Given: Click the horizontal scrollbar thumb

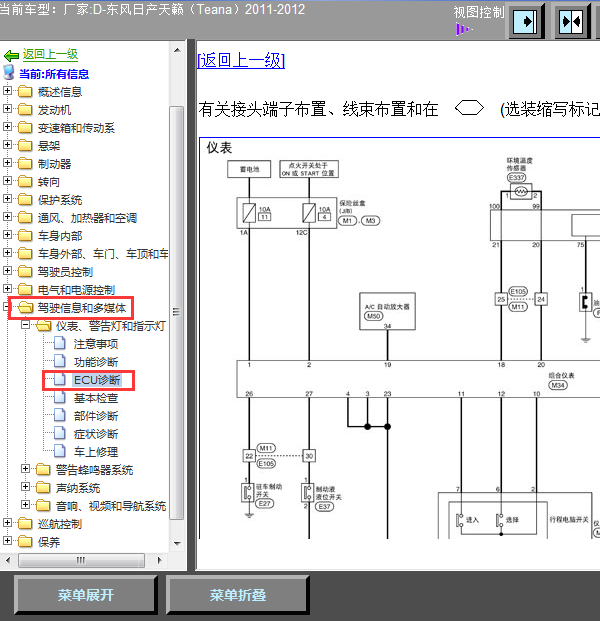Looking at the screenshot, I should [81, 560].
